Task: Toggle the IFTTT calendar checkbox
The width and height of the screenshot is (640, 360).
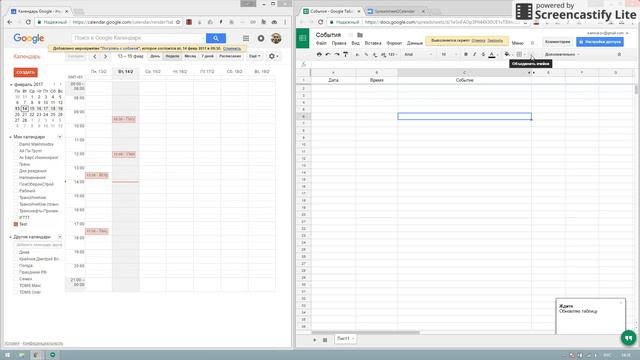Action: (x=16, y=218)
